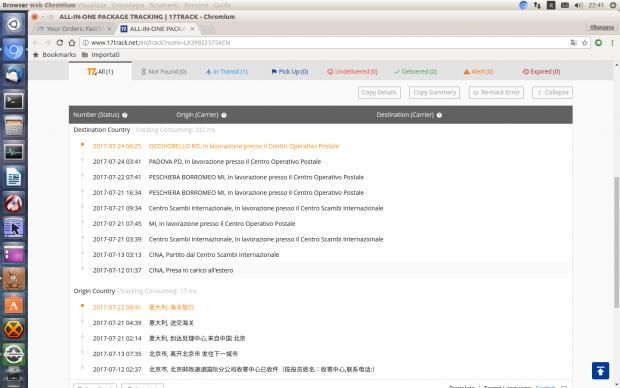Open the Ubuntu Dash launcher icon
The width and height of the screenshot is (620, 388).
(x=14, y=25)
